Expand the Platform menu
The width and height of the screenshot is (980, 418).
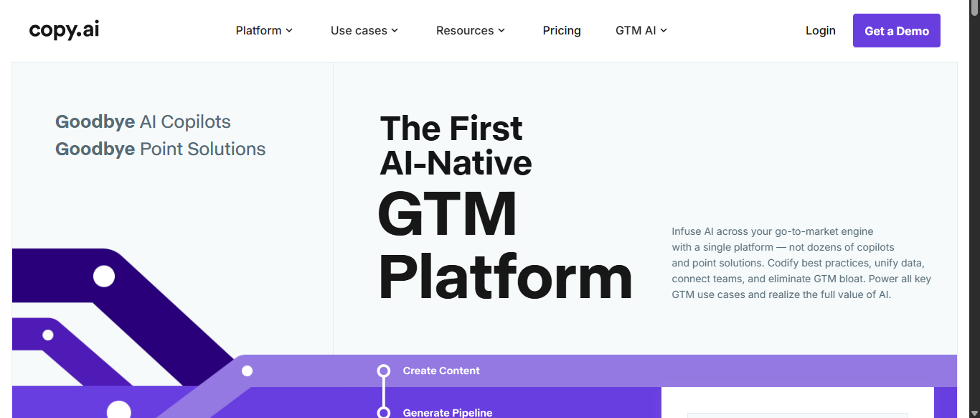(x=264, y=30)
